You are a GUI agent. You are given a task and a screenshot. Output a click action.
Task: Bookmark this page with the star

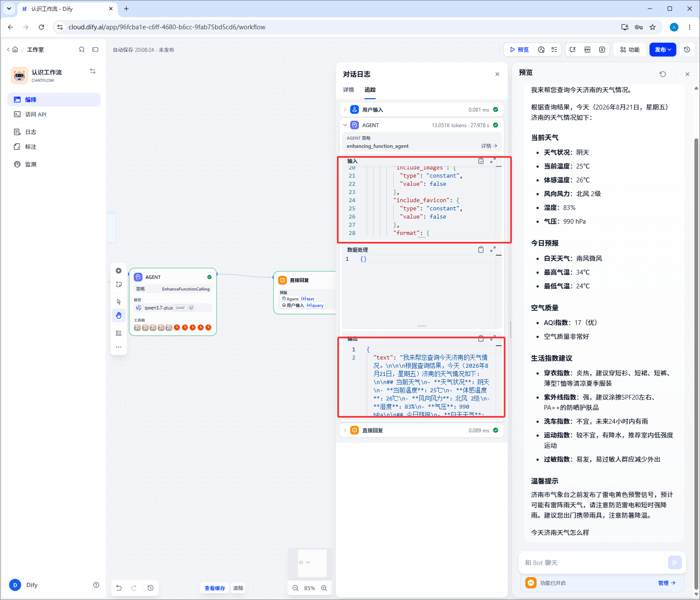pyautogui.click(x=653, y=27)
